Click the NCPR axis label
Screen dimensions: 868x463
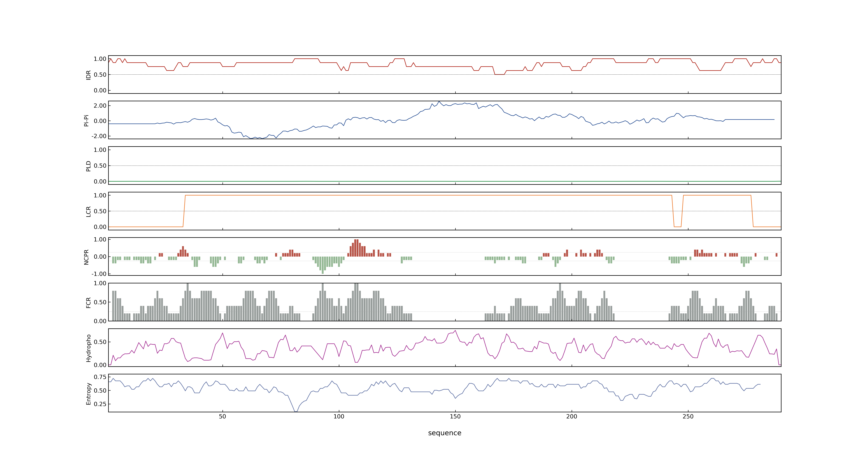pyautogui.click(x=86, y=257)
